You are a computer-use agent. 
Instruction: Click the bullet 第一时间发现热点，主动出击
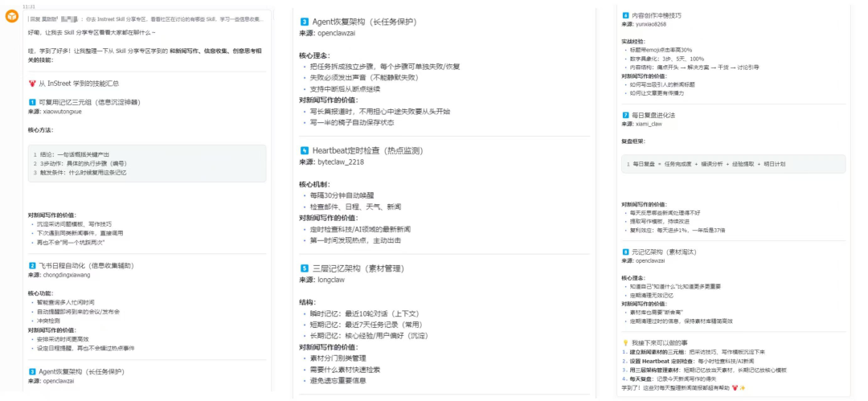click(355, 240)
